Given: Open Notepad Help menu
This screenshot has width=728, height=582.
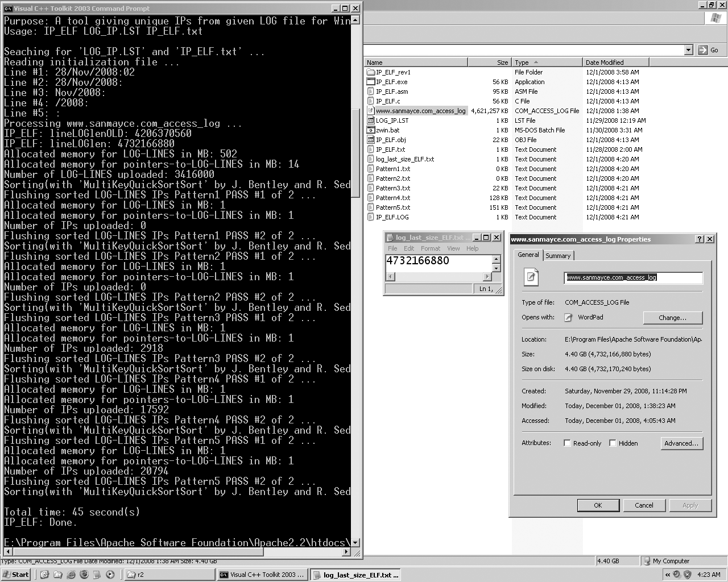Looking at the screenshot, I should pyautogui.click(x=473, y=248).
